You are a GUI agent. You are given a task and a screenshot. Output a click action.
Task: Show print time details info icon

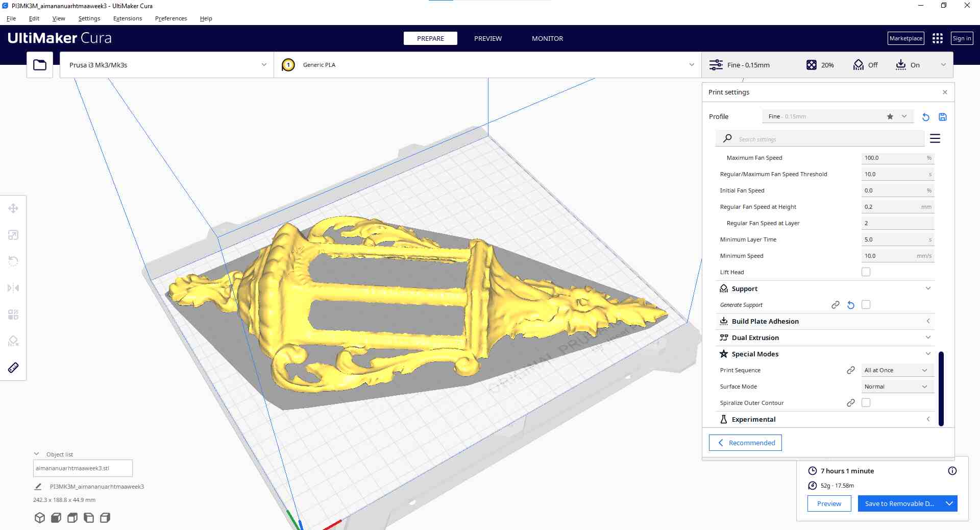click(952, 471)
